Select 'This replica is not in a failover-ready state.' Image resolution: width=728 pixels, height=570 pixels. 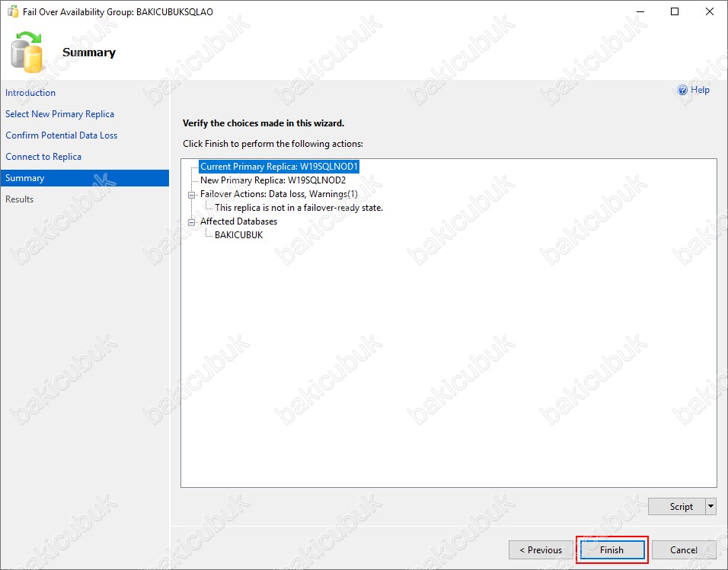(x=299, y=208)
